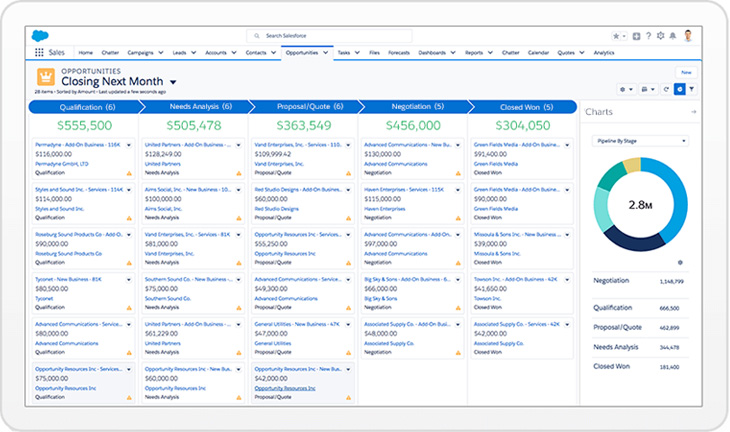
Task: Open the favorites list dropdown arrow
Action: 624,36
